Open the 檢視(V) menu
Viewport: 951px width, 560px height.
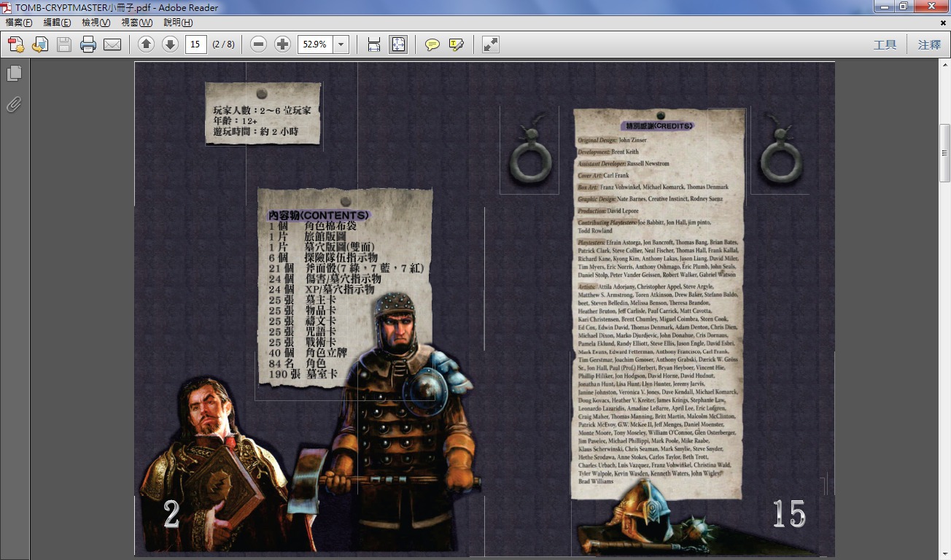(96, 23)
